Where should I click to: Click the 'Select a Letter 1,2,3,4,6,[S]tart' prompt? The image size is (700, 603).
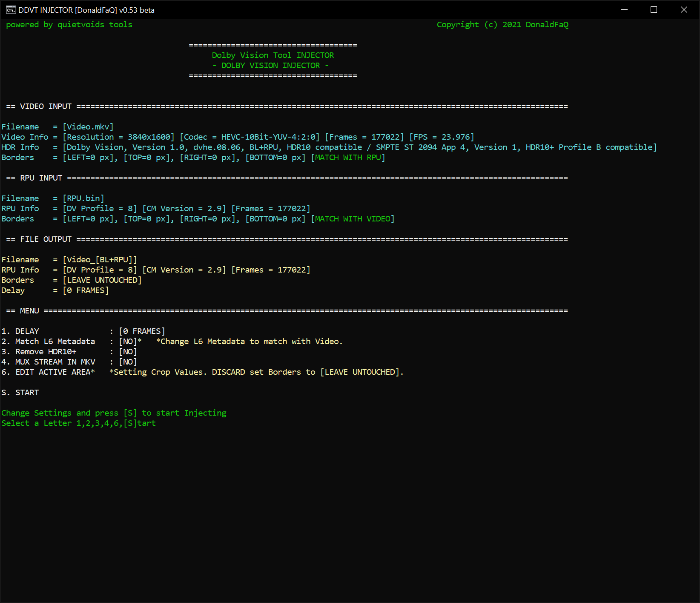point(79,423)
